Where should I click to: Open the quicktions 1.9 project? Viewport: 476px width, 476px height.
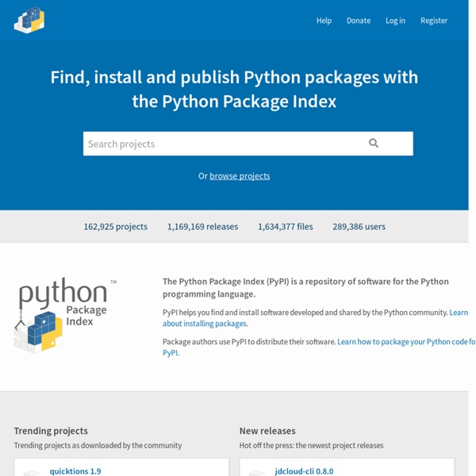(75, 471)
